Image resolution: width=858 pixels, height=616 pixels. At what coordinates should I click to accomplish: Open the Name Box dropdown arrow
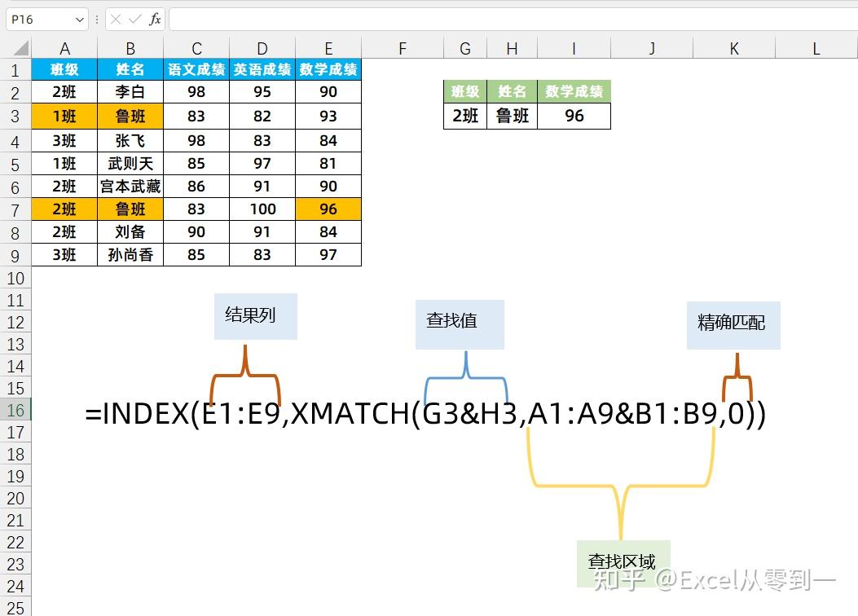[79, 19]
